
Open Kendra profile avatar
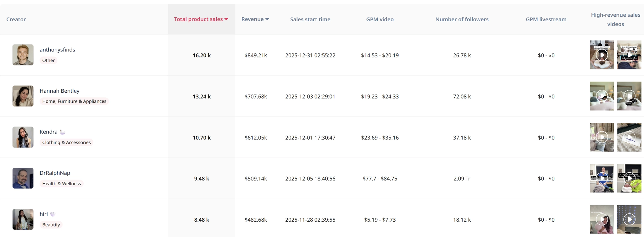23,137
